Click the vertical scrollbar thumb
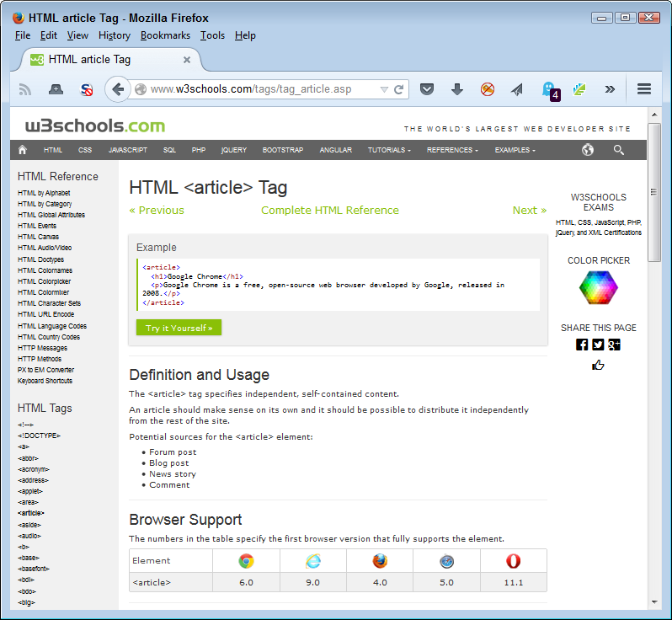This screenshot has width=672, height=620. [x=653, y=192]
